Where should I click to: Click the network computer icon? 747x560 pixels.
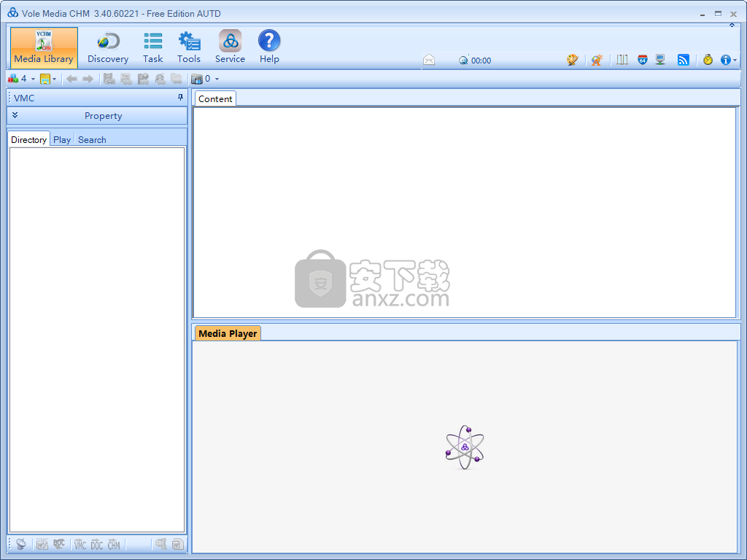[660, 60]
